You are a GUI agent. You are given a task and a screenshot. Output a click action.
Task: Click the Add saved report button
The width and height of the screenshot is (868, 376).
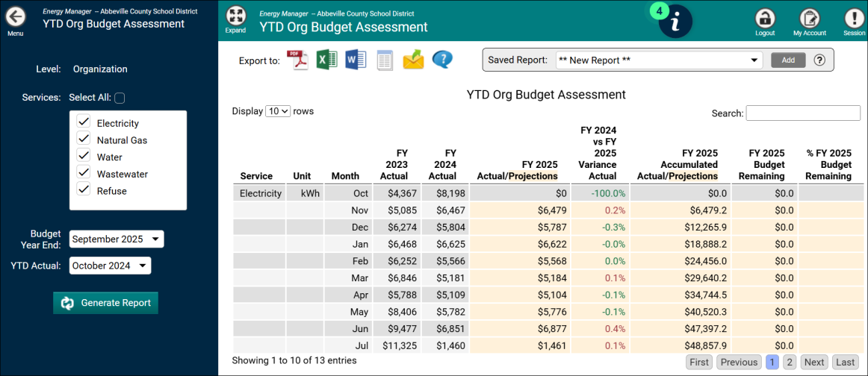click(788, 60)
